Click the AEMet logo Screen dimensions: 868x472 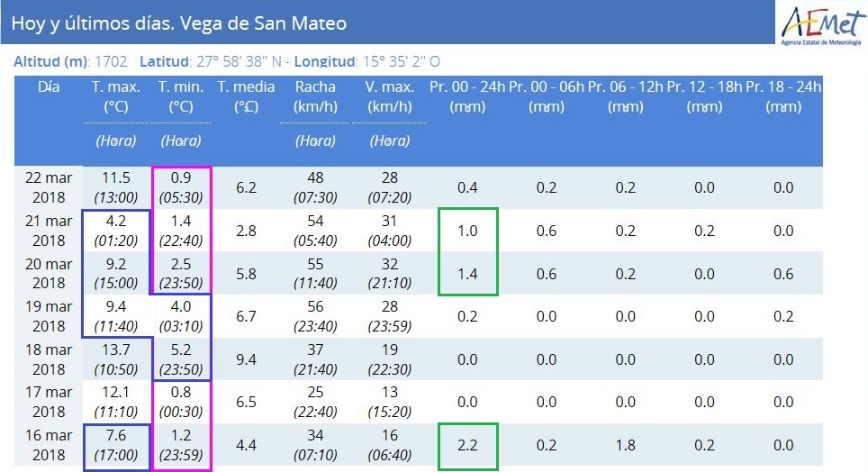[822, 27]
